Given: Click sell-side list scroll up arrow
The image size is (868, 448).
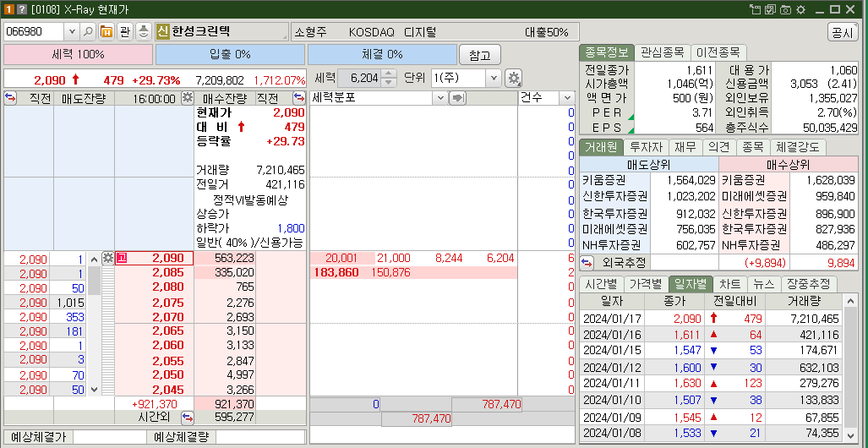Looking at the screenshot, I should (x=94, y=260).
